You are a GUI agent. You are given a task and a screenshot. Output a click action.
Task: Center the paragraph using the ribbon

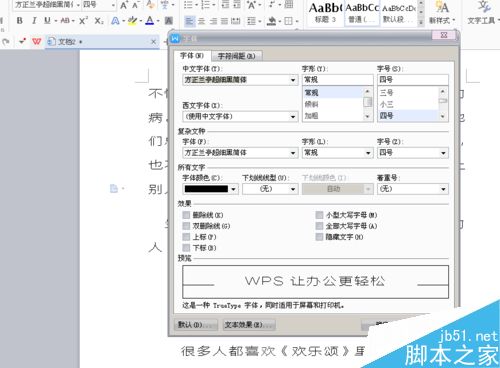click(201, 21)
